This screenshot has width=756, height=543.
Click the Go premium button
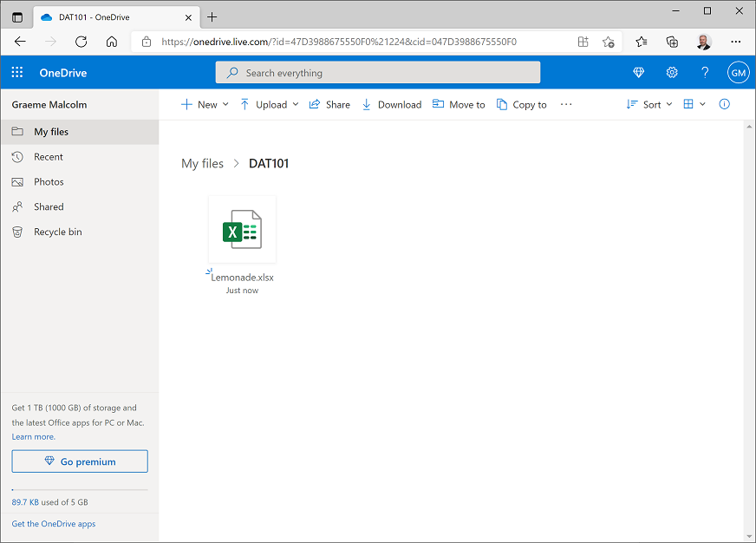coord(79,461)
